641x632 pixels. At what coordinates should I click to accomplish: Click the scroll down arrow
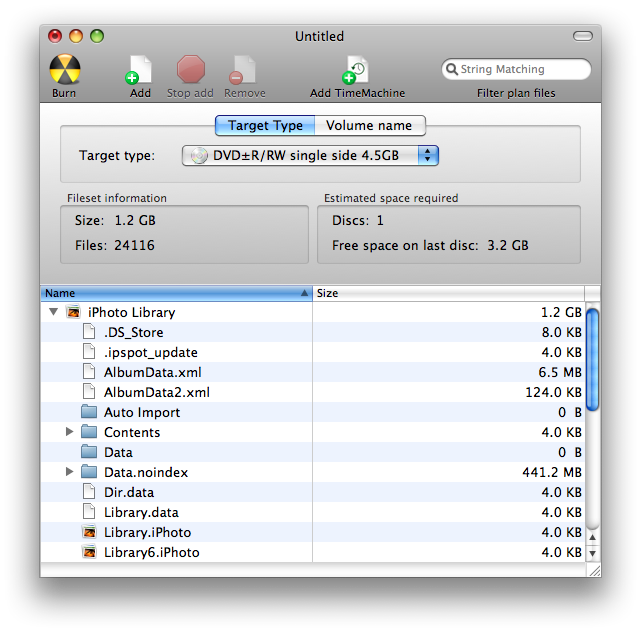(592, 554)
